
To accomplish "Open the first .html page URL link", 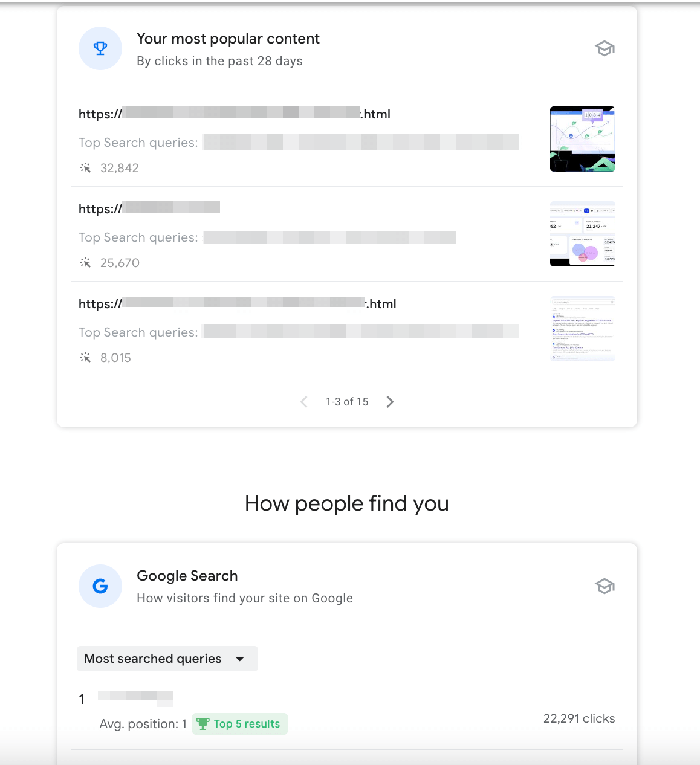I will click(x=234, y=114).
